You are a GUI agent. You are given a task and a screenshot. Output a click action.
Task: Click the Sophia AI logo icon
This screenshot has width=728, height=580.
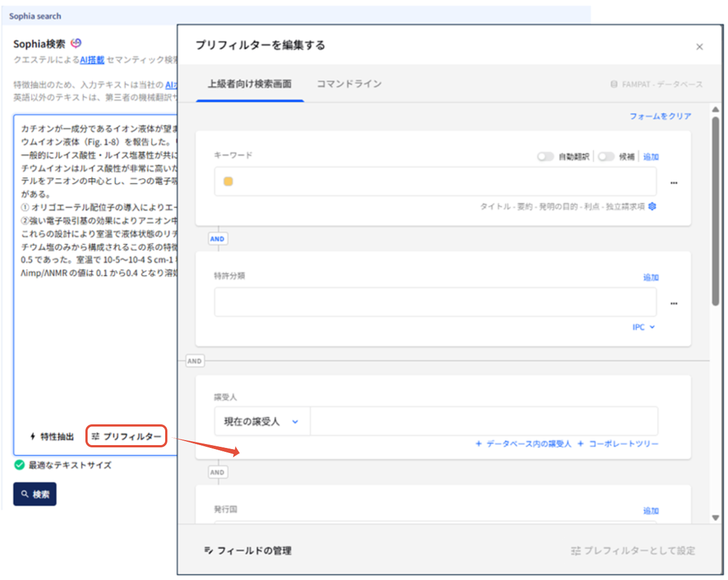76,43
